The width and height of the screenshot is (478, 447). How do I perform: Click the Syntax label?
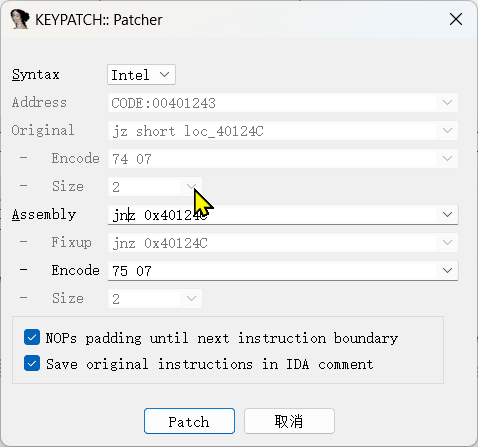pos(36,75)
